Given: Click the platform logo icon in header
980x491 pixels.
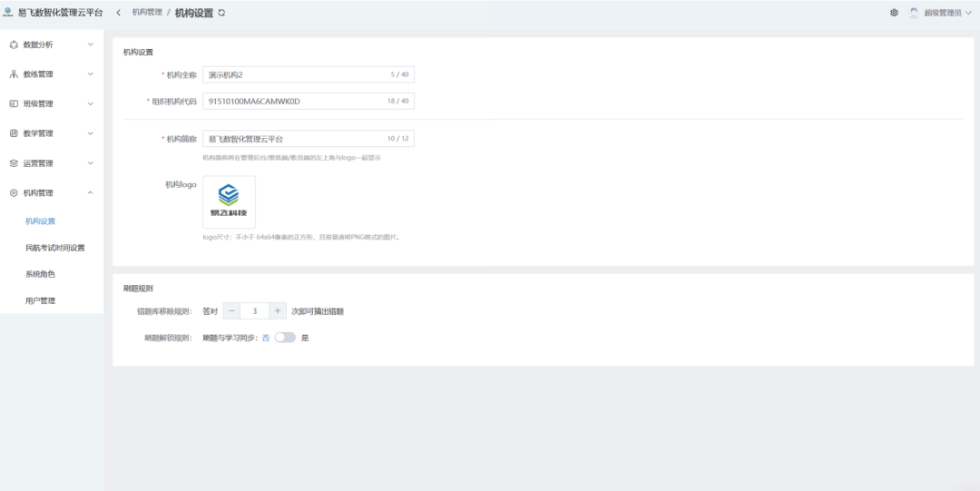Looking at the screenshot, I should tap(7, 13).
